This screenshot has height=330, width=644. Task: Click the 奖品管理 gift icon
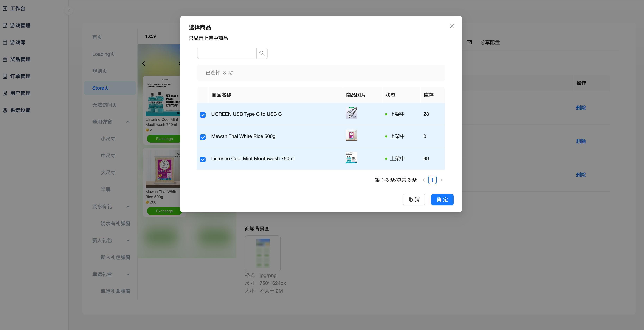5,59
